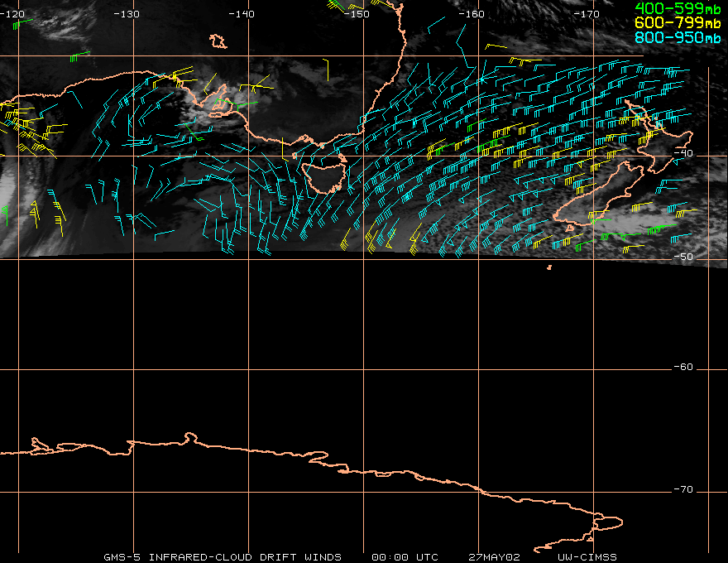This screenshot has height=563, width=728.
Task: Click the small island outline near -50 latitude
Action: pos(549,267)
